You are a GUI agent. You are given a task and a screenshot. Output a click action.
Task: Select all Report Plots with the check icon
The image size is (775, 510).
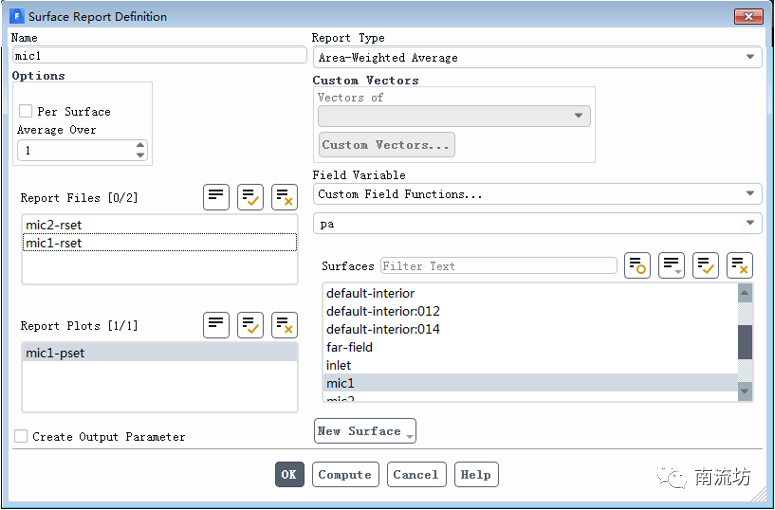[x=250, y=325]
